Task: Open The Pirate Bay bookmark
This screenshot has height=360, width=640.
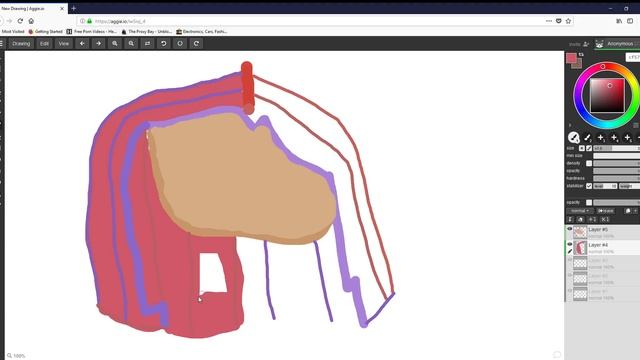Action: click(x=147, y=31)
